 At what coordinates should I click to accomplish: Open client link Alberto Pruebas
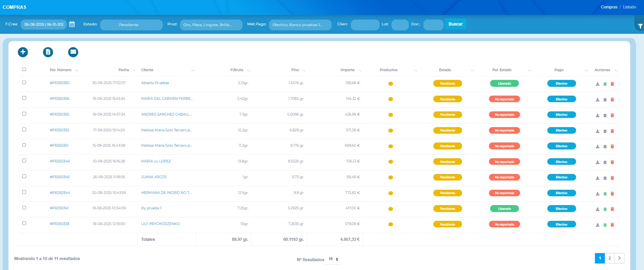point(155,83)
